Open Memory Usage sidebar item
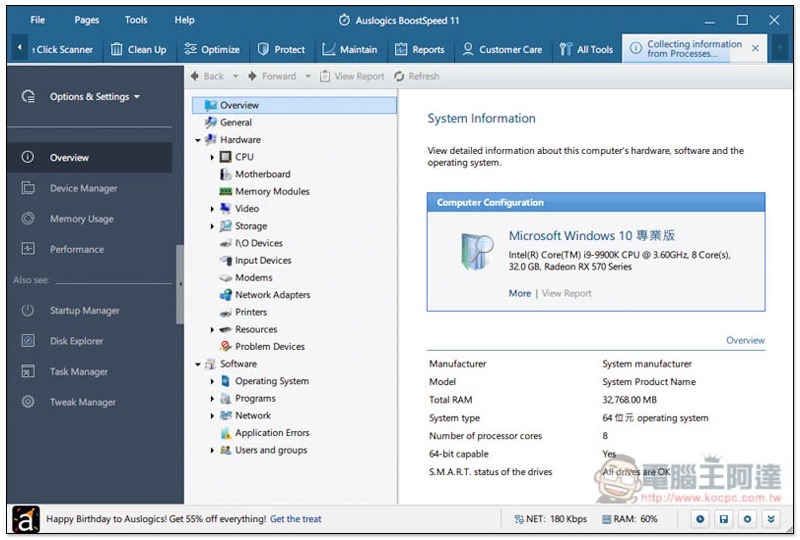The width and height of the screenshot is (800, 540). click(81, 219)
